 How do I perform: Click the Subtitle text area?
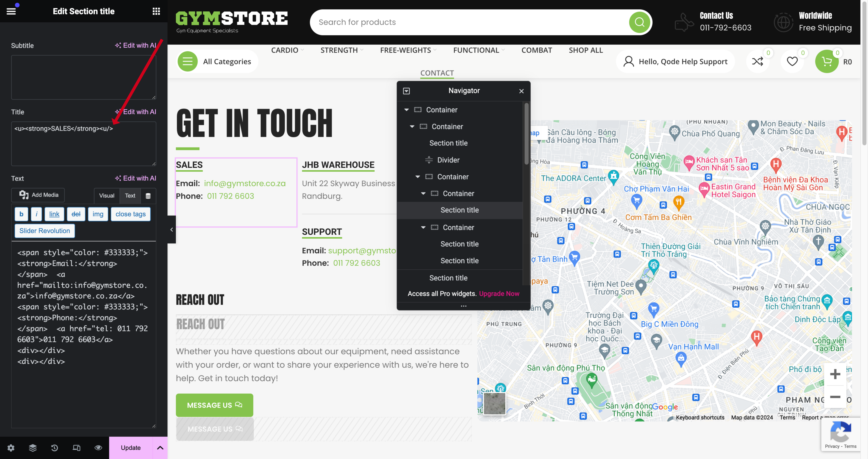click(84, 77)
